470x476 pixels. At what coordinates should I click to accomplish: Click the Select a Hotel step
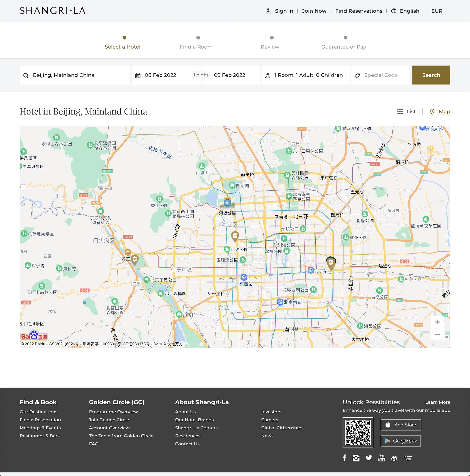(122, 47)
